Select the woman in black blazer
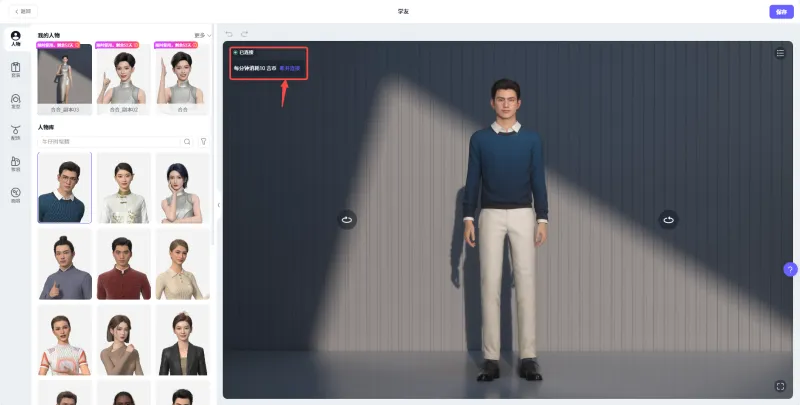The width and height of the screenshot is (800, 405). [182, 340]
